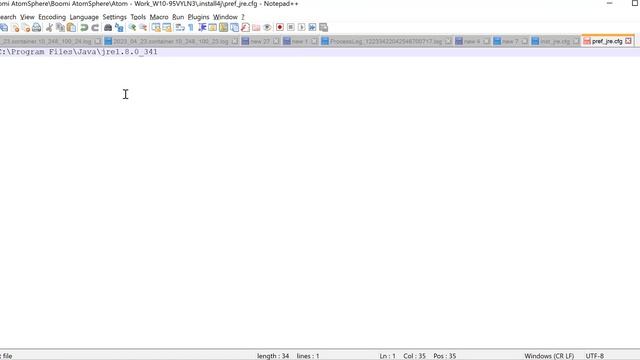This screenshot has width=640, height=360.
Task: Open the Document List panel
Action: [234, 27]
